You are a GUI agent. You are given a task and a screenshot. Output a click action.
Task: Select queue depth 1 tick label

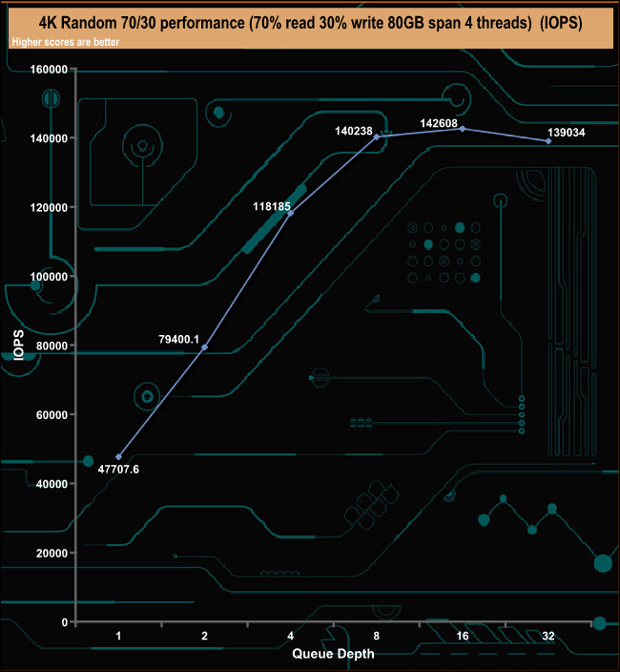tap(118, 637)
